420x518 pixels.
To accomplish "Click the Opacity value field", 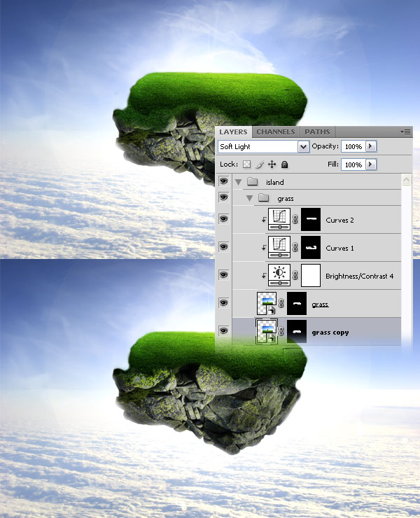I will pyautogui.click(x=353, y=146).
